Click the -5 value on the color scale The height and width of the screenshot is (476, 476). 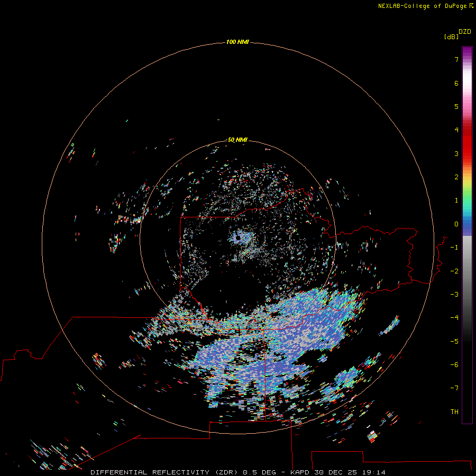(x=454, y=342)
